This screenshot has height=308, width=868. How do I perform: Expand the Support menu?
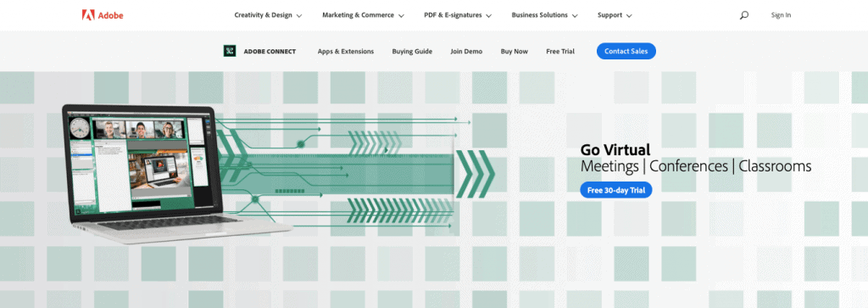point(615,15)
